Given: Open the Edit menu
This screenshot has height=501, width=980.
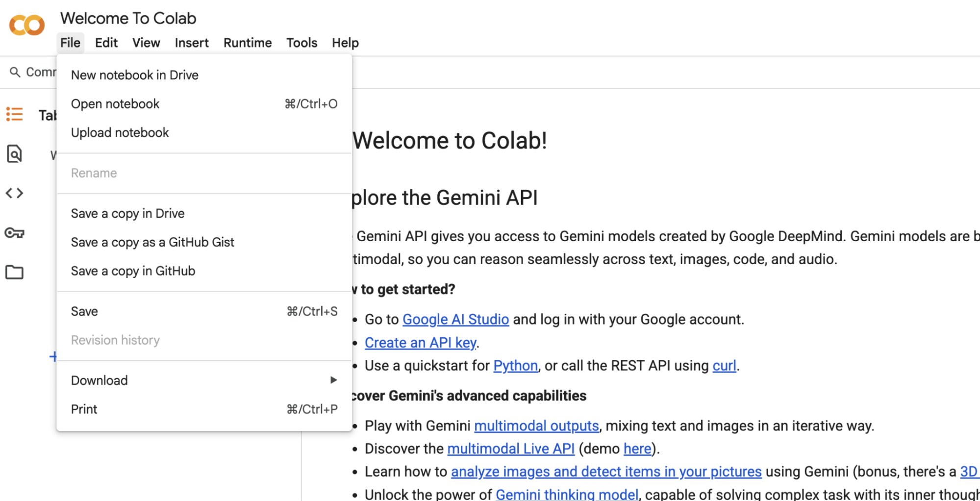Looking at the screenshot, I should pyautogui.click(x=106, y=43).
